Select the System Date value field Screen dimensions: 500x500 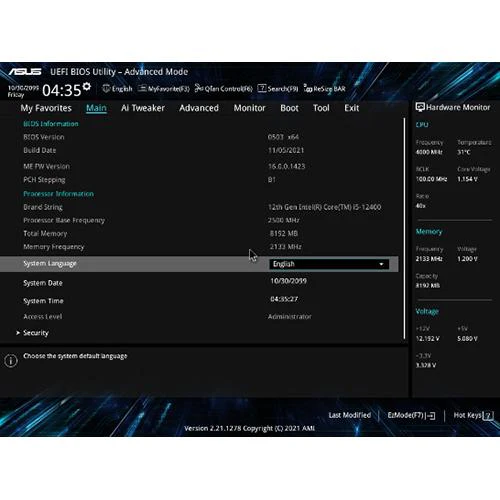[288, 281]
